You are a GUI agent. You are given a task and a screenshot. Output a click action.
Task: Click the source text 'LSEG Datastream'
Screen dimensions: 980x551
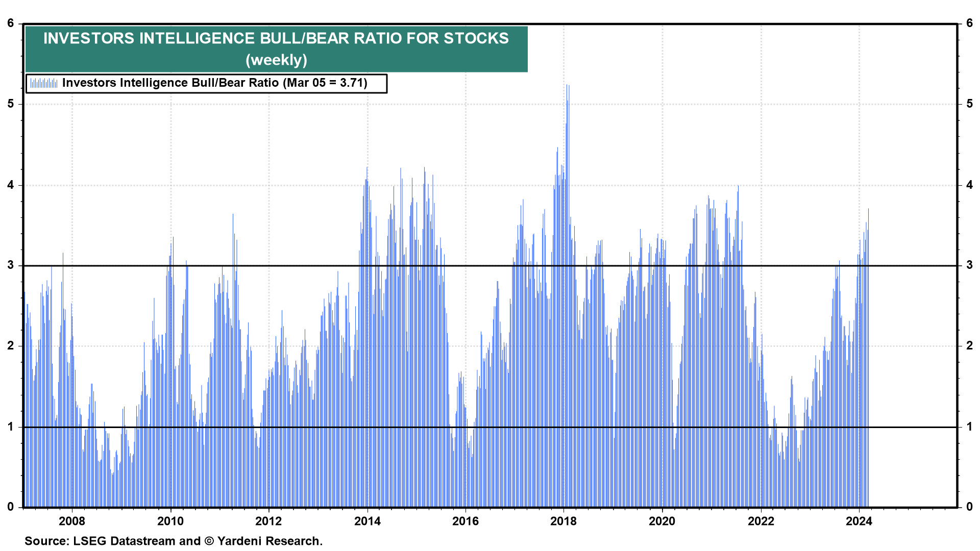click(x=125, y=541)
